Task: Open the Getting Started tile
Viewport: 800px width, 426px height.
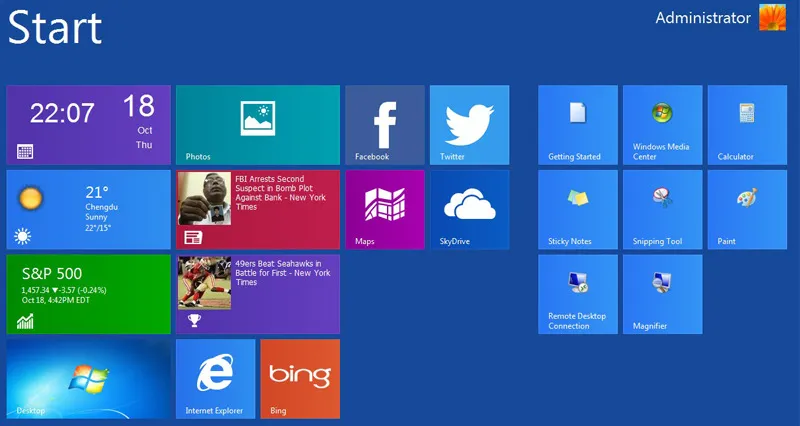Action: click(577, 124)
